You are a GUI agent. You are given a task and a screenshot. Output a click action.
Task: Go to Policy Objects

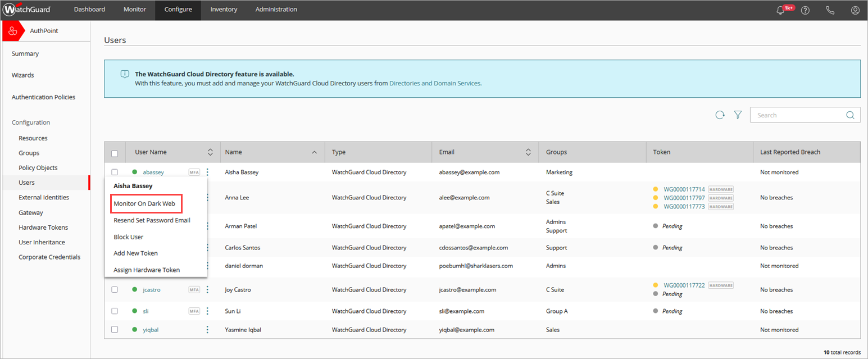coord(38,168)
